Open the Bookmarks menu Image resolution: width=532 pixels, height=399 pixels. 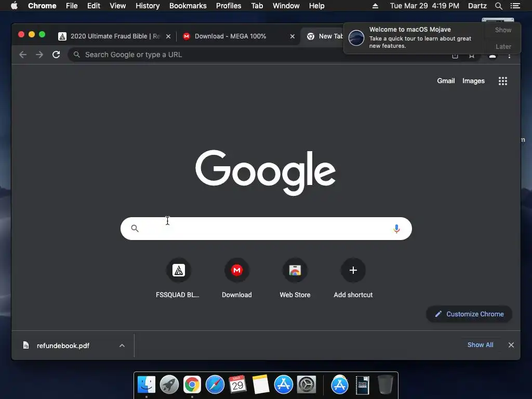point(188,6)
